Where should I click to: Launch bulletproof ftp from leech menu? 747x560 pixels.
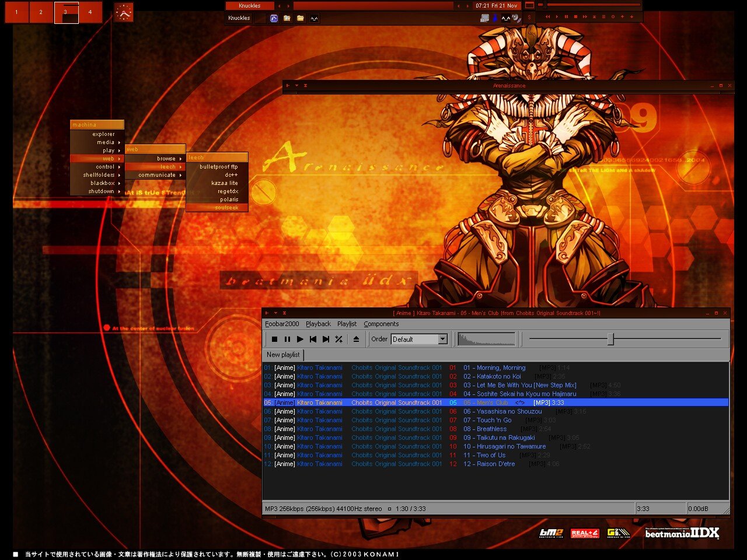click(x=217, y=167)
